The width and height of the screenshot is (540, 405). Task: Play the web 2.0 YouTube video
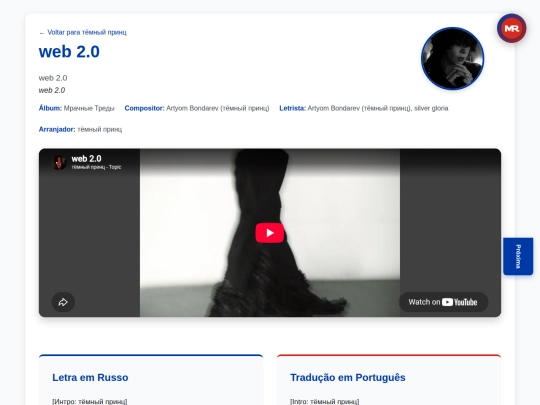point(270,233)
